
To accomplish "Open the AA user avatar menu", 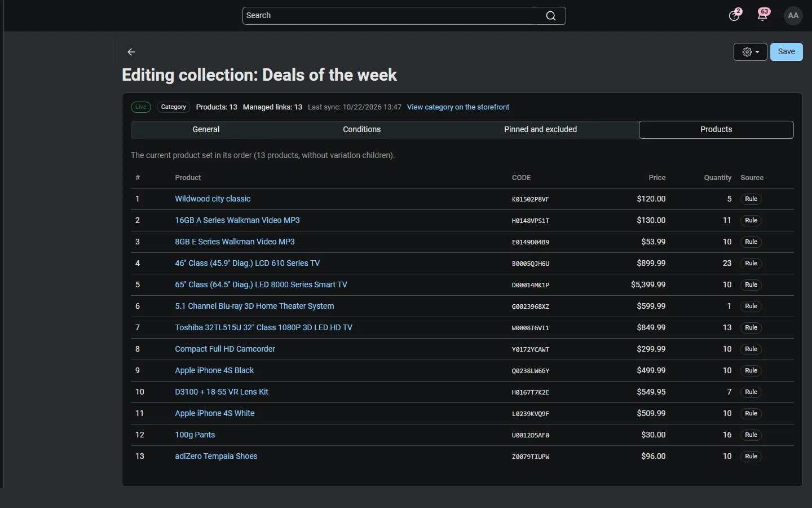I will 793,16.
